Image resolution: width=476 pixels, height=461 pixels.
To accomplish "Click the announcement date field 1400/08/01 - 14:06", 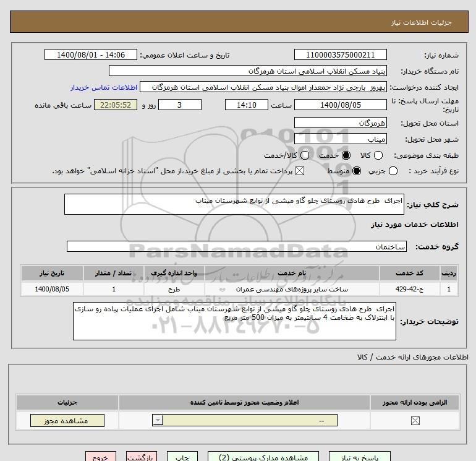I will [91, 54].
